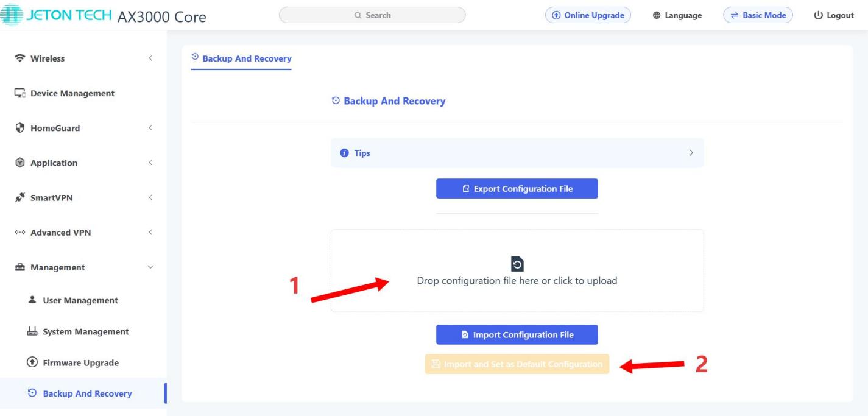Select the Backup And Recovery tab

point(241,58)
